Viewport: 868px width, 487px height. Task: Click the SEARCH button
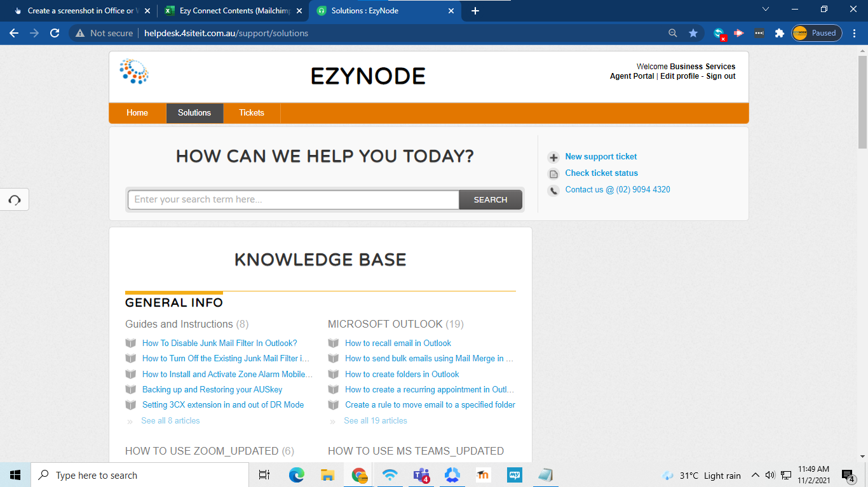(x=491, y=199)
